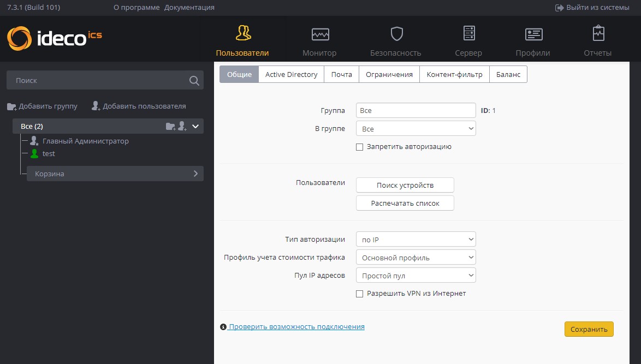
Task: Switch to the Контент-фильтр tab
Action: (454, 75)
